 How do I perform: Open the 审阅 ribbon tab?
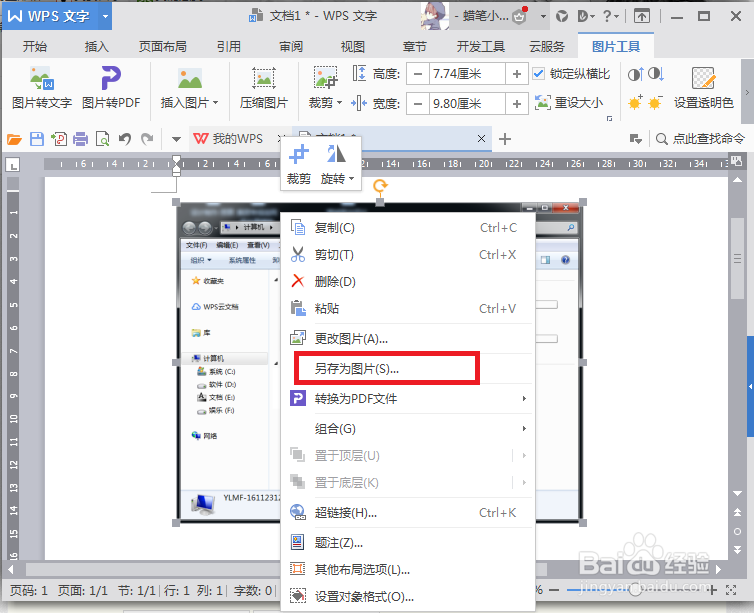(x=291, y=47)
